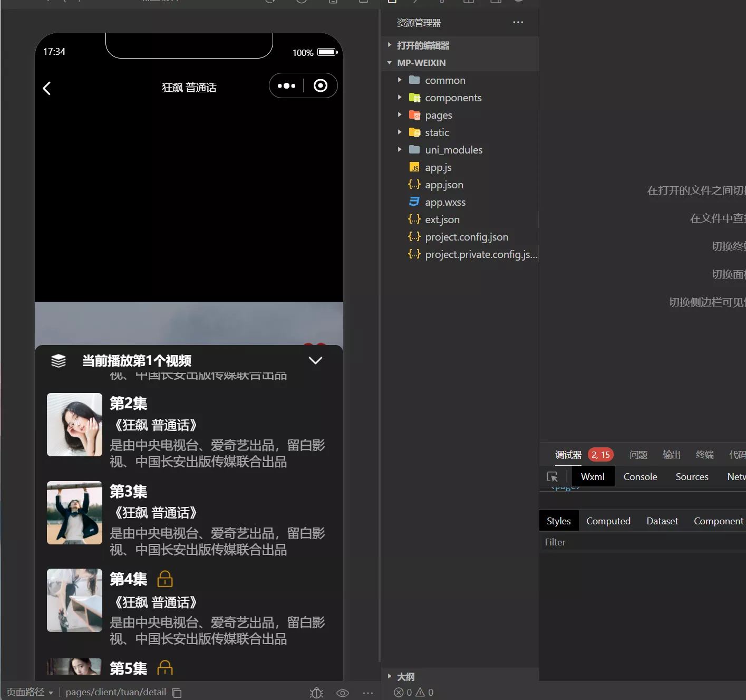Image resolution: width=746 pixels, height=700 pixels.
Task: Collapse the MP-WEIXIN project tree
Action: (389, 62)
